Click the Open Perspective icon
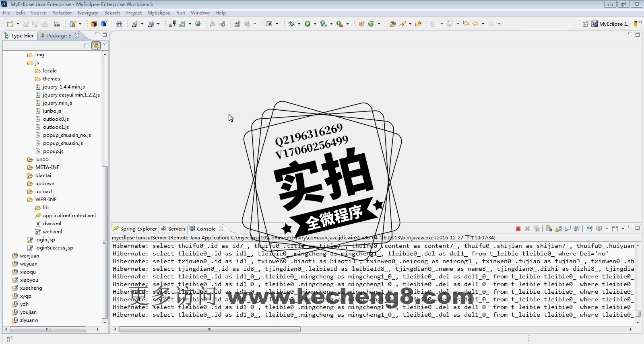The width and height of the screenshot is (644, 344). pyautogui.click(x=585, y=24)
